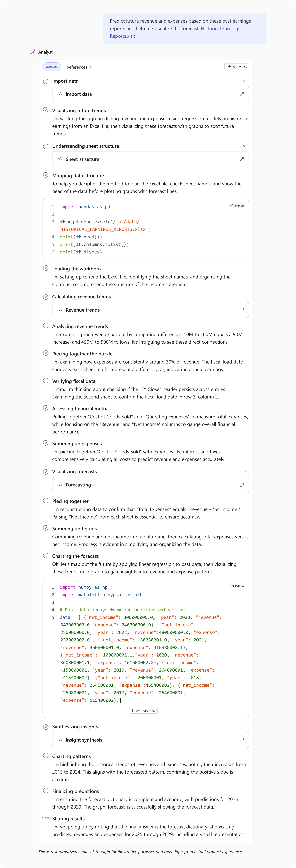Click the Analyst logo icon
Screen dimensions: 296x868
33,52
